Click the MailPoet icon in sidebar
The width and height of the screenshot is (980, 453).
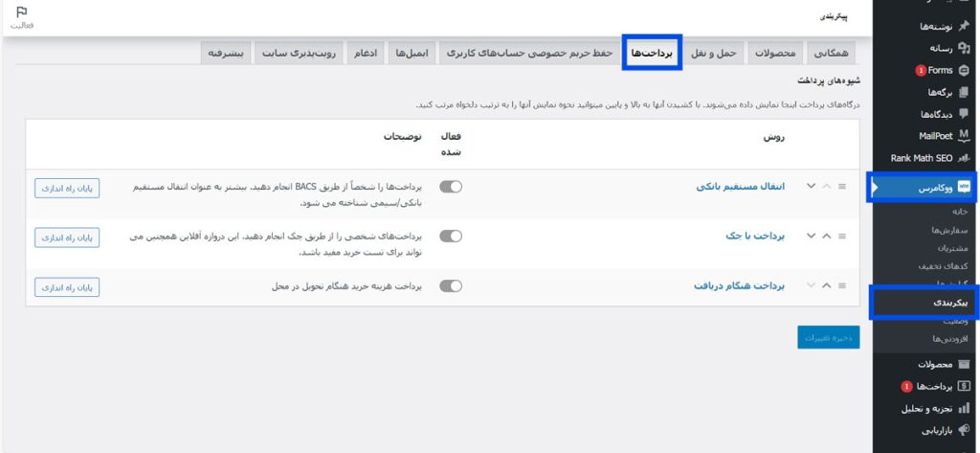963,136
